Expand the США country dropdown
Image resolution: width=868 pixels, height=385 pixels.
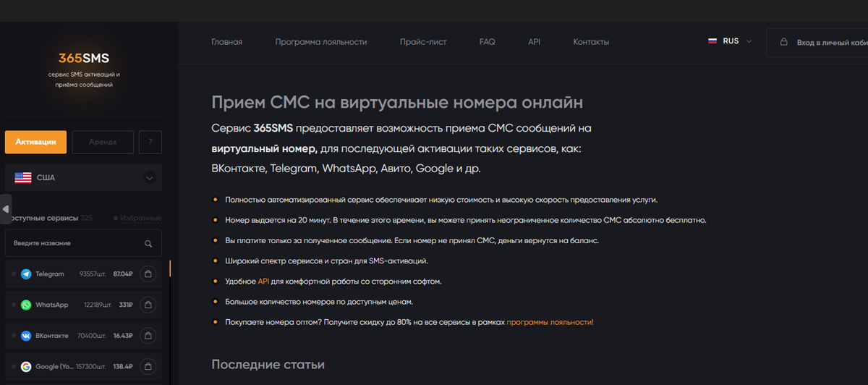click(x=83, y=177)
